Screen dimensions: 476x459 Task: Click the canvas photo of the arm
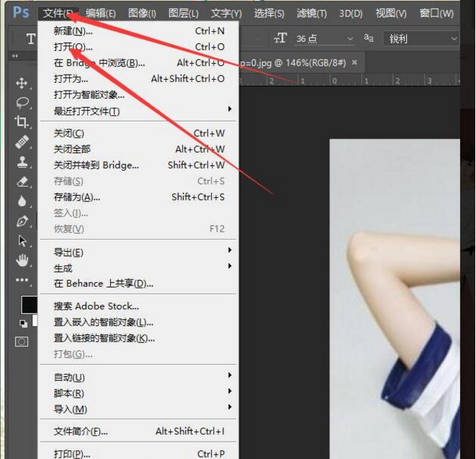tap(395, 299)
